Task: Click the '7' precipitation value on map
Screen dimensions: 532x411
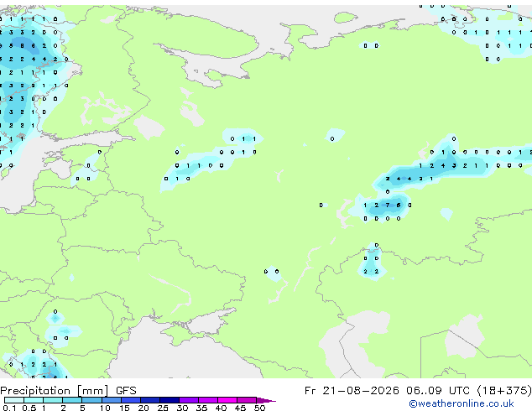Action: click(x=388, y=205)
